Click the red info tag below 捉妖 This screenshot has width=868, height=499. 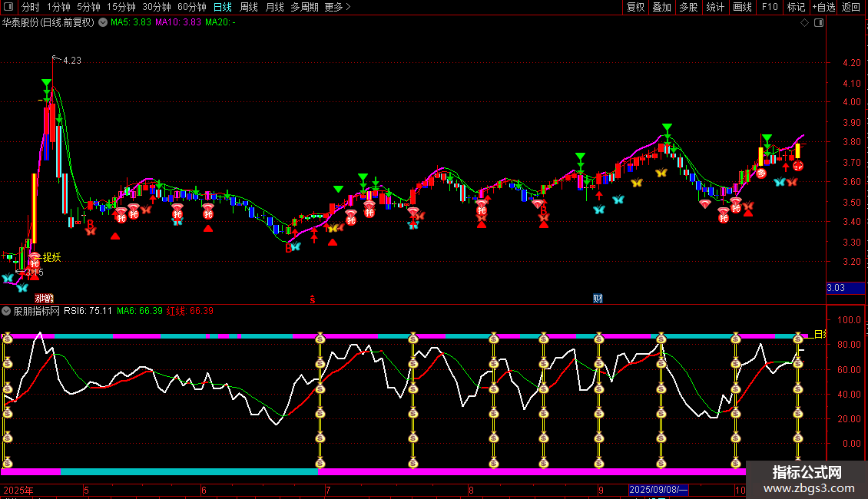tap(45, 299)
